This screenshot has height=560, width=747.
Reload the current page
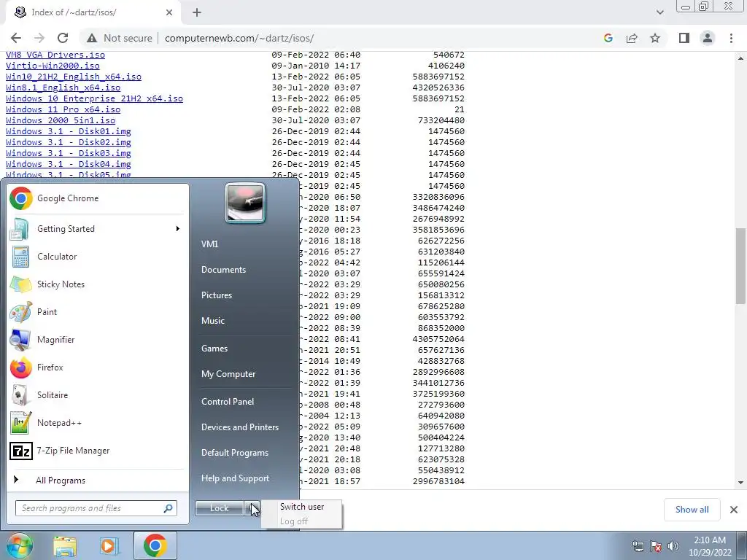63,38
